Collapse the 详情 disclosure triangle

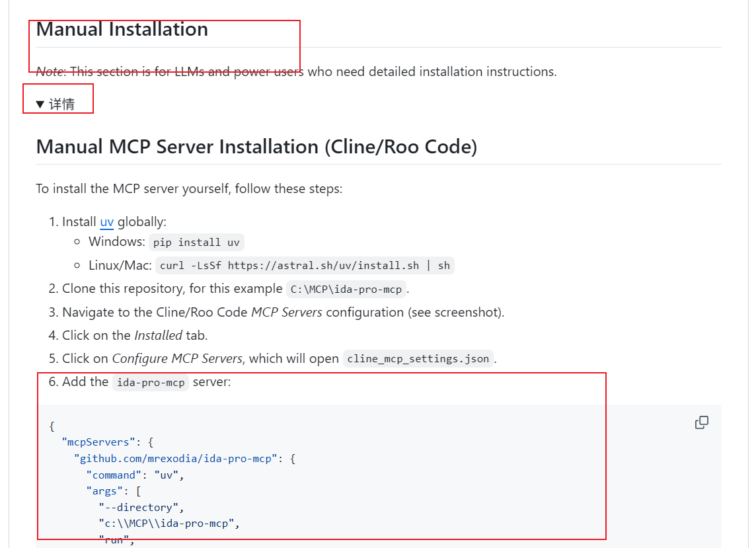(40, 104)
